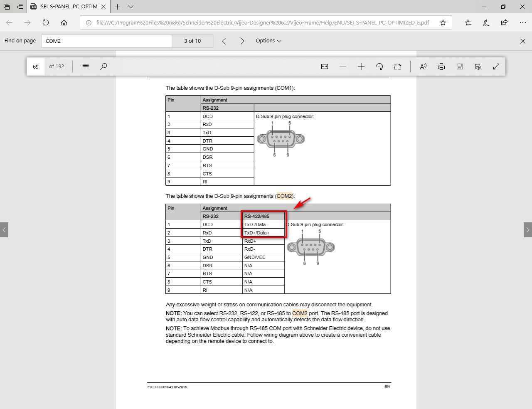Refresh the PDF page
This screenshot has width=532, height=409.
point(46,22)
